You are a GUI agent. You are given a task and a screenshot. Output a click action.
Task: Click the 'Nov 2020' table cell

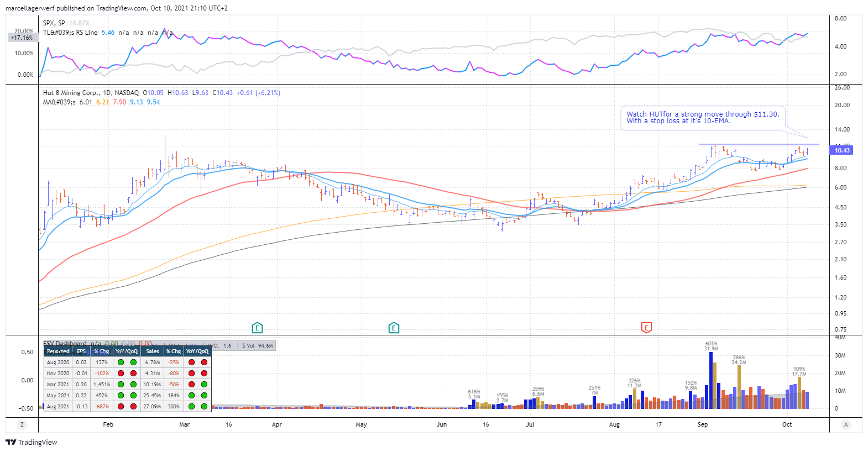(58, 374)
